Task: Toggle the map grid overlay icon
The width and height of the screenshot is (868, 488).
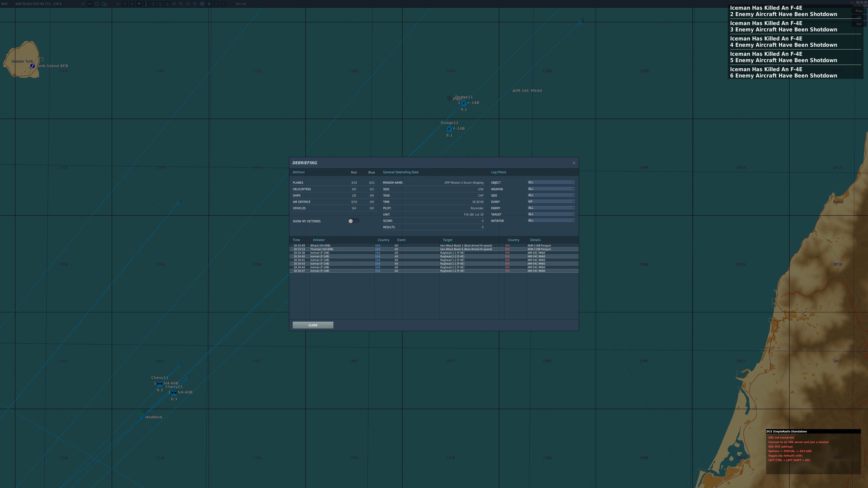Action: [216, 4]
